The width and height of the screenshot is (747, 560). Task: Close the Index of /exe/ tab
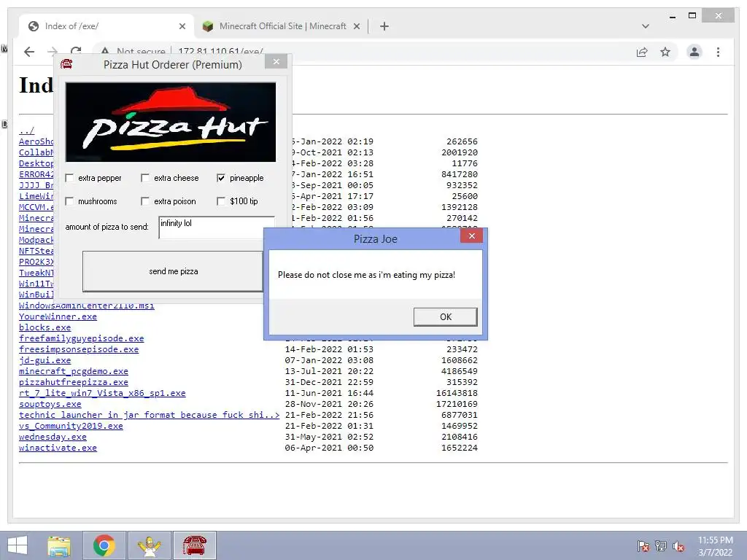pos(182,26)
